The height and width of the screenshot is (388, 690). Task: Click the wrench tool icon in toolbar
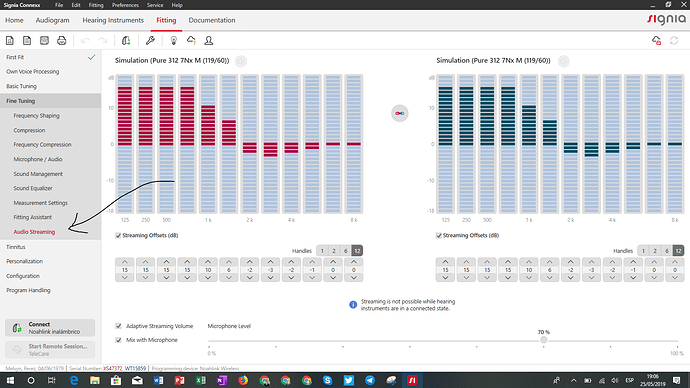[x=150, y=40]
